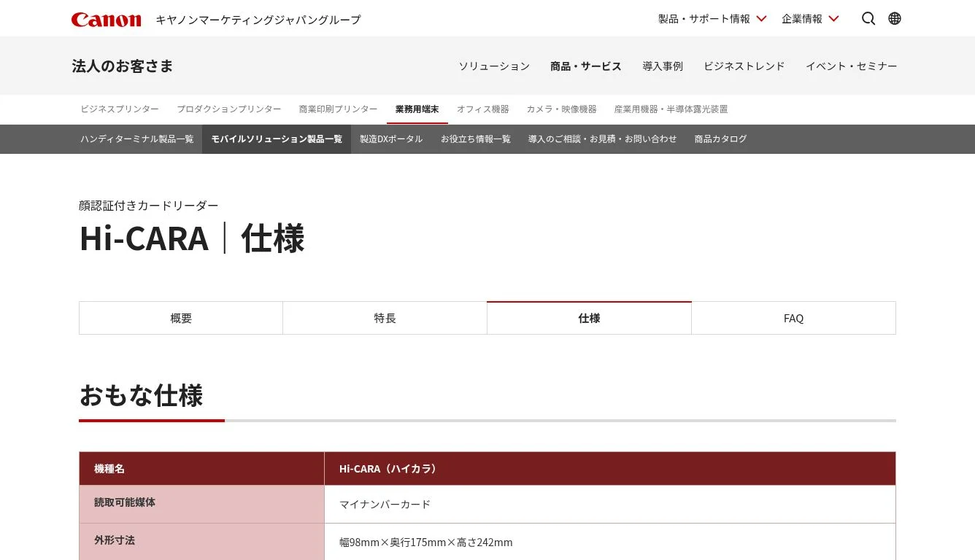
Task: Select オフィス機器 category
Action: pyautogui.click(x=483, y=109)
